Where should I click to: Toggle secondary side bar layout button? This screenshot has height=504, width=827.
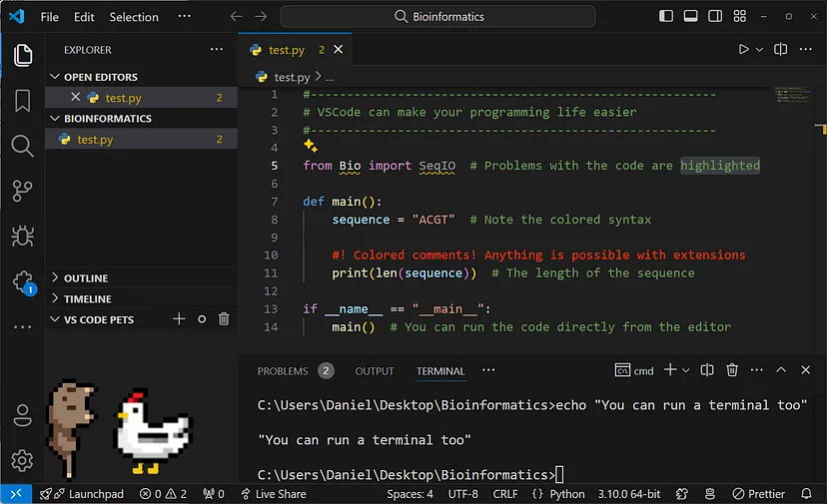tap(714, 16)
